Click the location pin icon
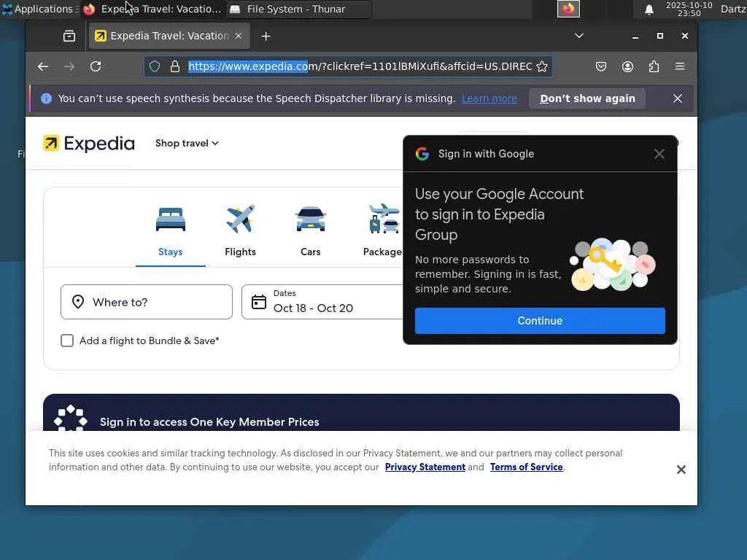The image size is (747, 560). (78, 302)
